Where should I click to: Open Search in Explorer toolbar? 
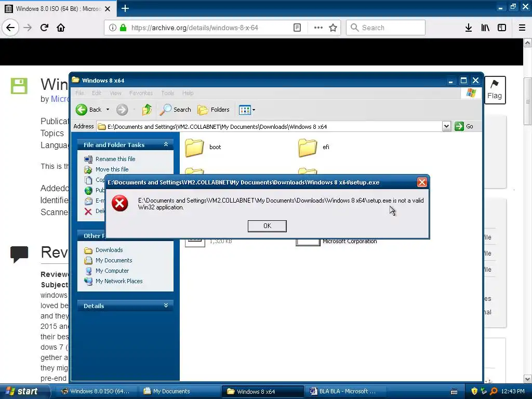pos(176,110)
